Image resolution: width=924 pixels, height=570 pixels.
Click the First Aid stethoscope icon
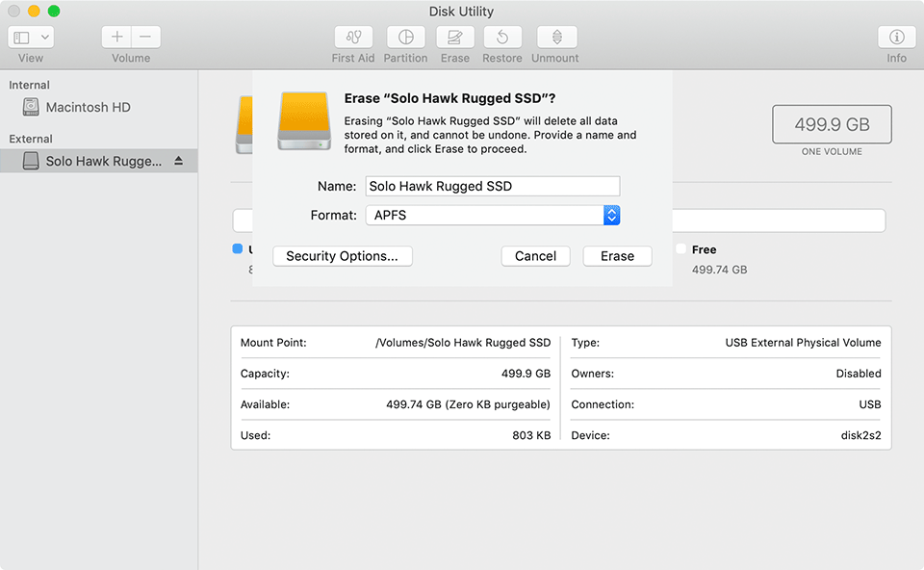[x=353, y=38]
